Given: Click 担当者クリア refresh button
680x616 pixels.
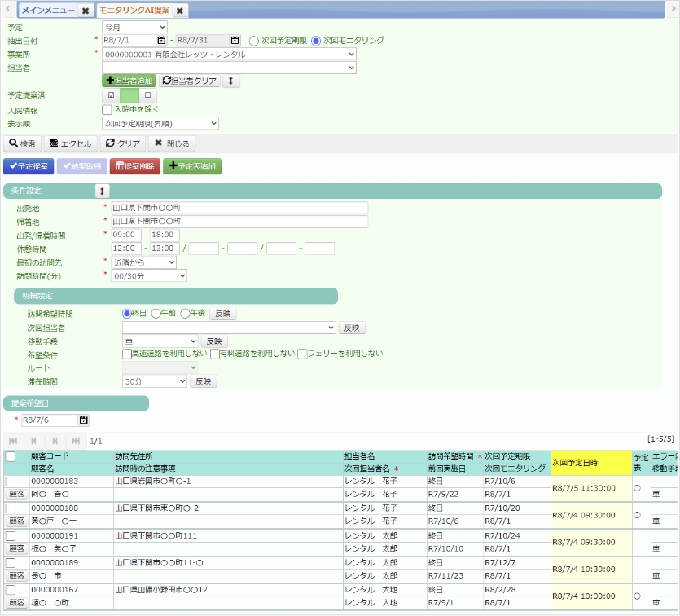Looking at the screenshot, I should tap(190, 81).
